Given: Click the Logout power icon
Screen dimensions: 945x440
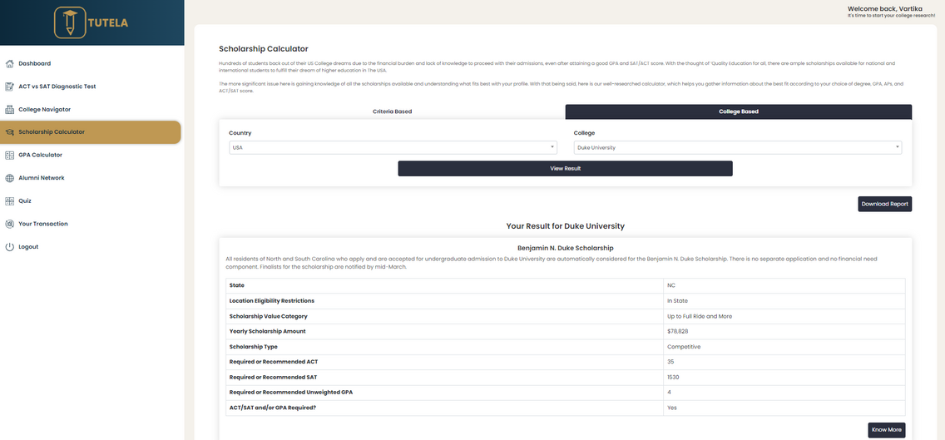Looking at the screenshot, I should pyautogui.click(x=9, y=247).
